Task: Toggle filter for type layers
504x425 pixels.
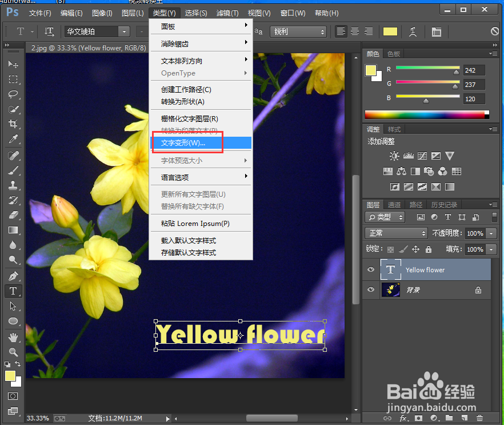Action: point(448,217)
